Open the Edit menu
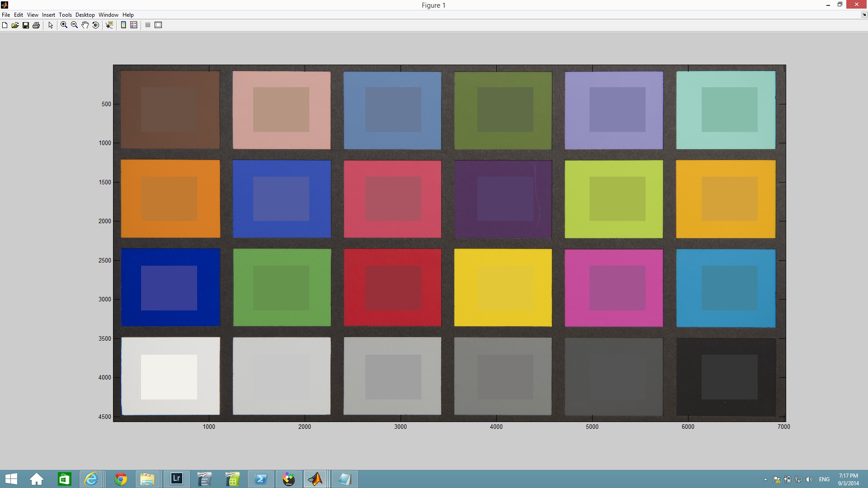 (x=19, y=15)
